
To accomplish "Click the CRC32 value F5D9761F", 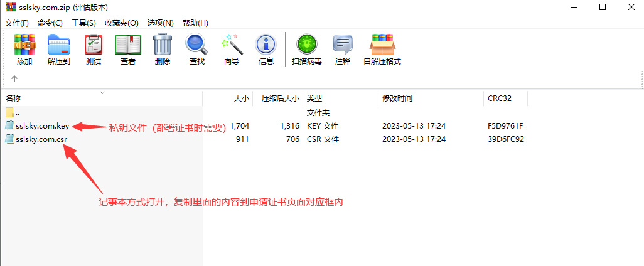I will click(505, 125).
